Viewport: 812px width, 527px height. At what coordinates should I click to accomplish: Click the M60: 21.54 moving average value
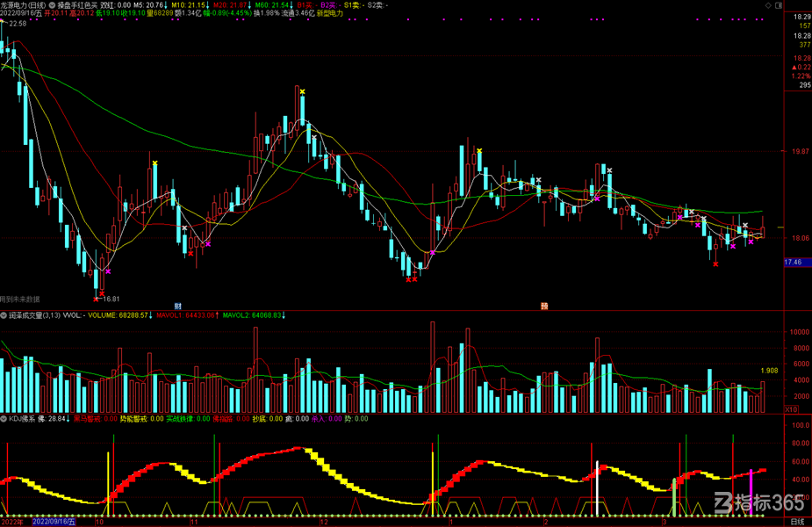pyautogui.click(x=274, y=5)
